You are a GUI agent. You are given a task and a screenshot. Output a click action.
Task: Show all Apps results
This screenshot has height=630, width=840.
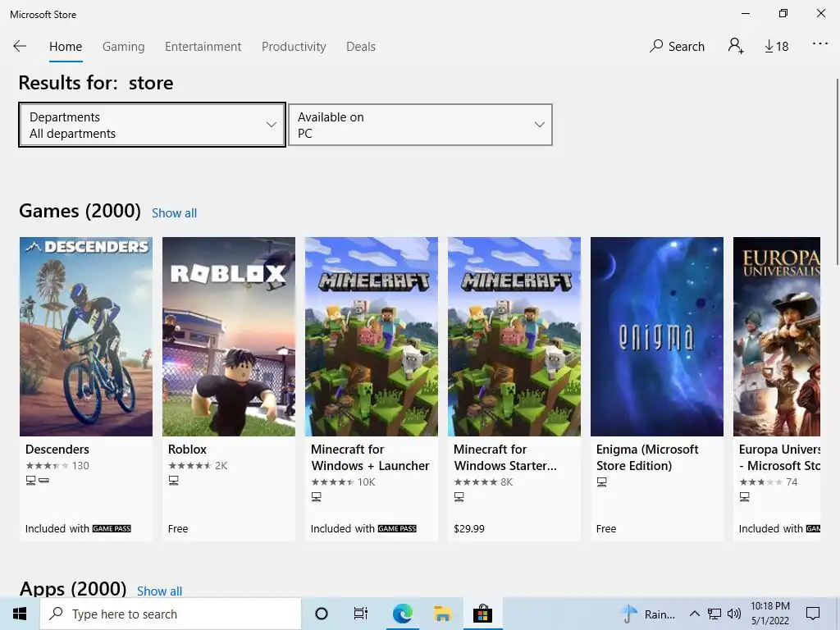pyautogui.click(x=159, y=591)
